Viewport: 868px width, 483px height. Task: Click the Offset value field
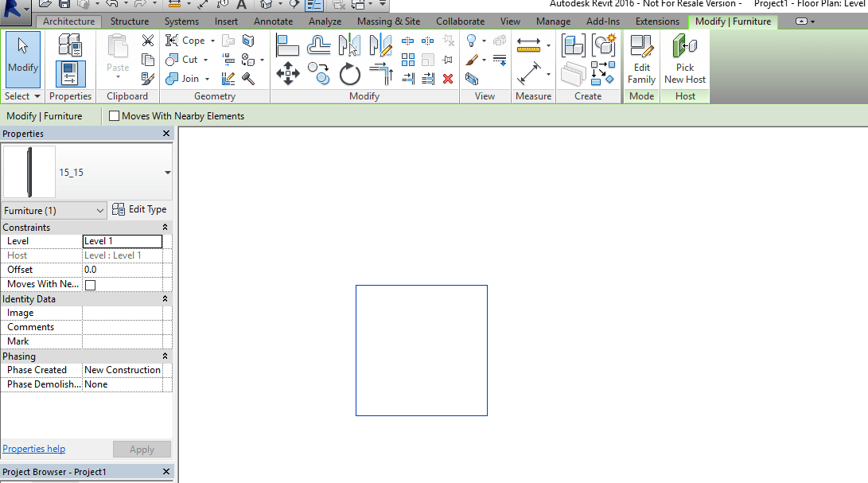click(x=122, y=269)
